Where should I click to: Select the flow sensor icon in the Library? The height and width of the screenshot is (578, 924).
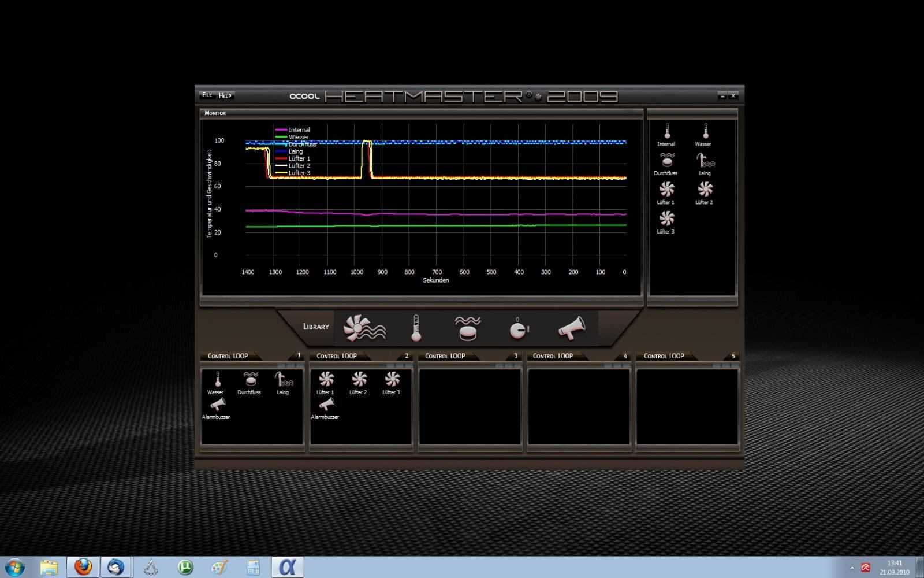(x=468, y=328)
